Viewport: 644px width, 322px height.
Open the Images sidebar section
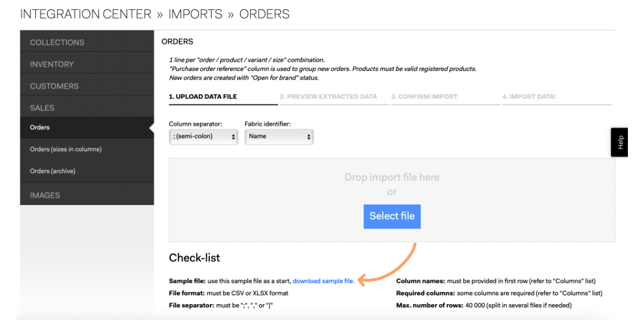pyautogui.click(x=87, y=195)
